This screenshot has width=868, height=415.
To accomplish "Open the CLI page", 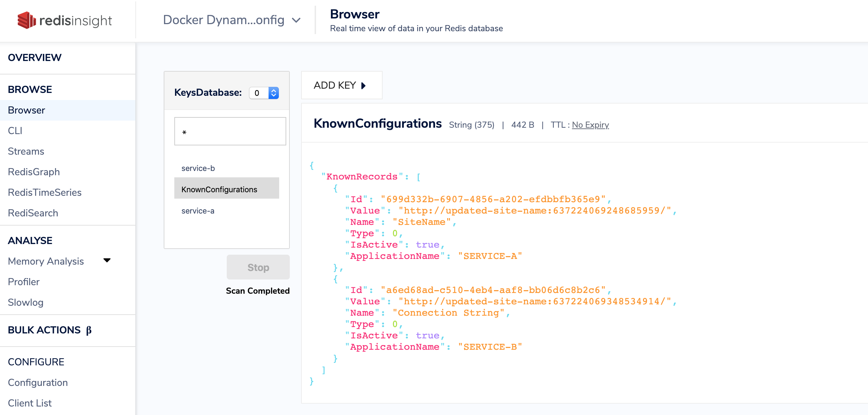I will coord(15,131).
